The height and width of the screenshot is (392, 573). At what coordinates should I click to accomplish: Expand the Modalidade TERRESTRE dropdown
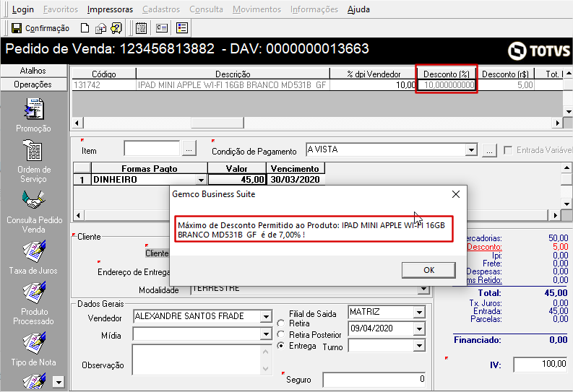pos(424,289)
